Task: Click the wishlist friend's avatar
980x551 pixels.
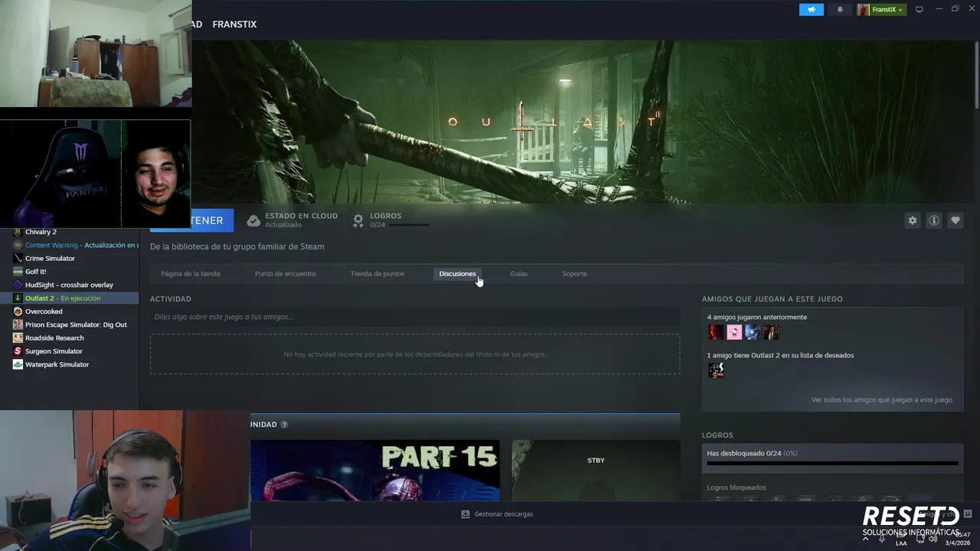Action: pyautogui.click(x=716, y=370)
